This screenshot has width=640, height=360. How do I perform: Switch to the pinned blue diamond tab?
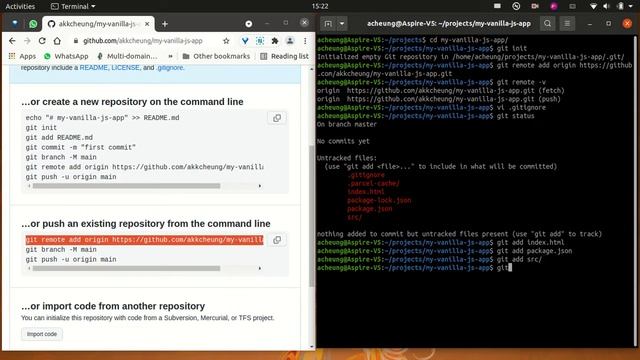tap(15, 24)
